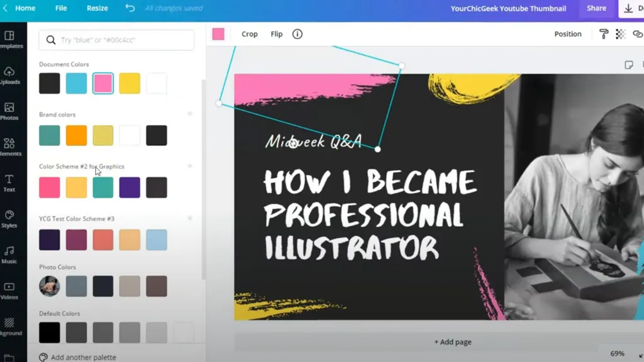Click the color panel scrollbar
Viewport: 644px width, 362px height.
tap(203, 179)
